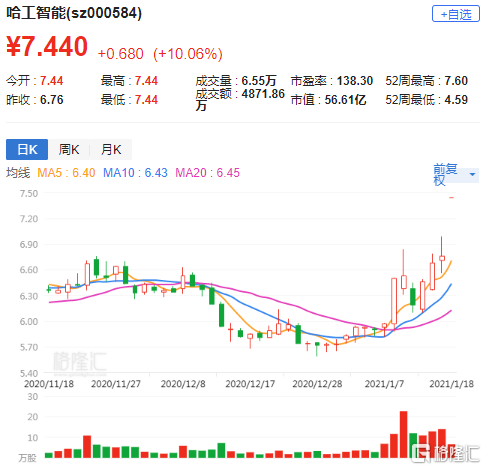The height and width of the screenshot is (470, 486).
Task: Click the change percent (+10.06%)
Action: coord(188,54)
